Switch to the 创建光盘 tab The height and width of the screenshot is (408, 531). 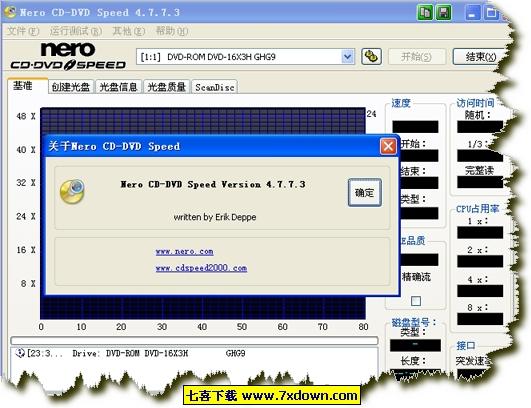70,87
